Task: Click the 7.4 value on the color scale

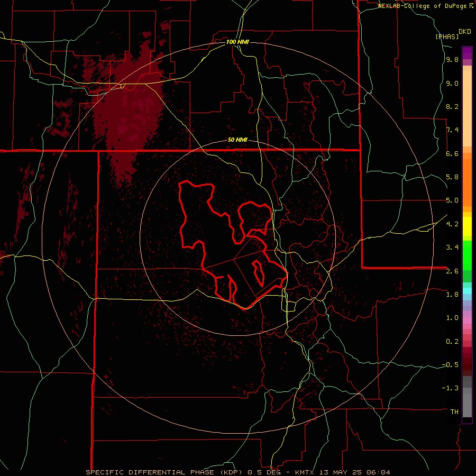Action: click(x=452, y=130)
